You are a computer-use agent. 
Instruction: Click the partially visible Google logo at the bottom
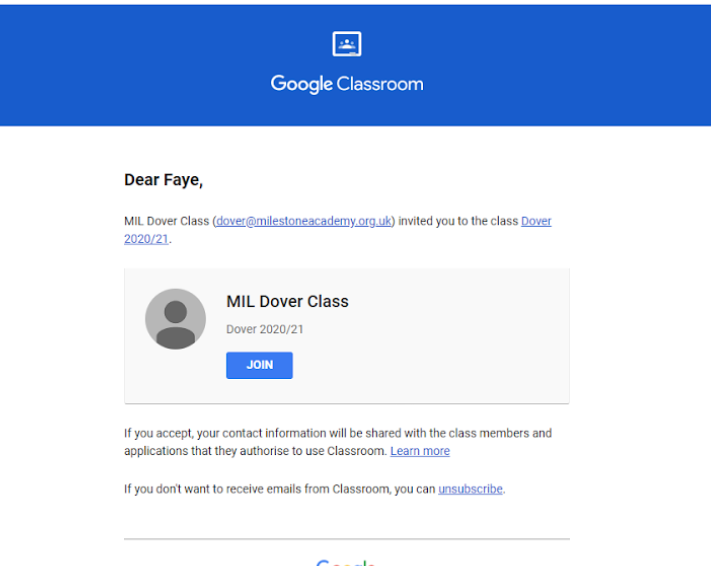point(345,563)
